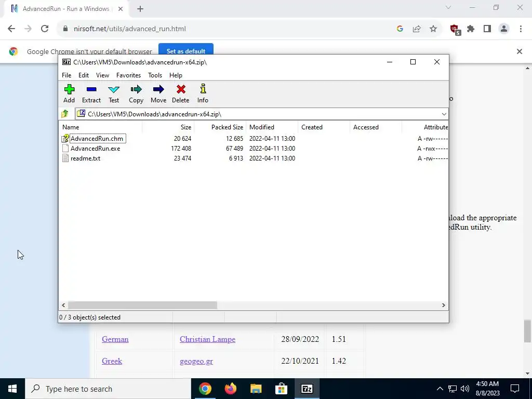Click the Extract toolbar button

[x=91, y=94]
